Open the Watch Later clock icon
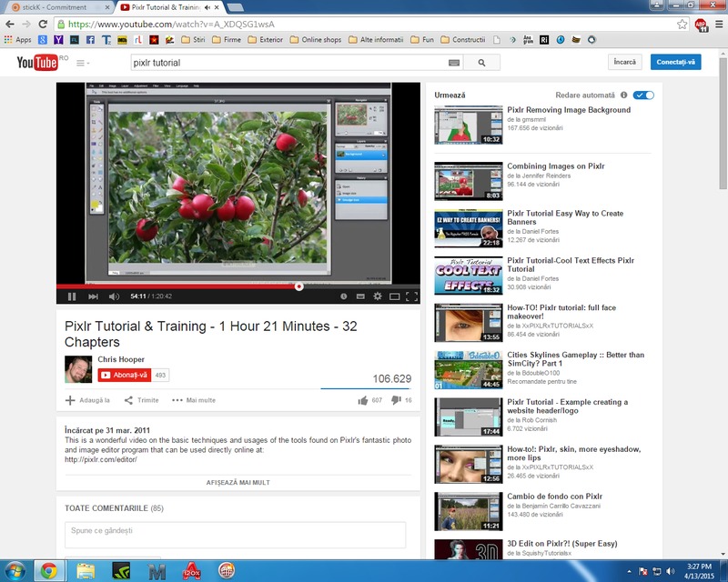This screenshot has width=728, height=582. click(344, 296)
